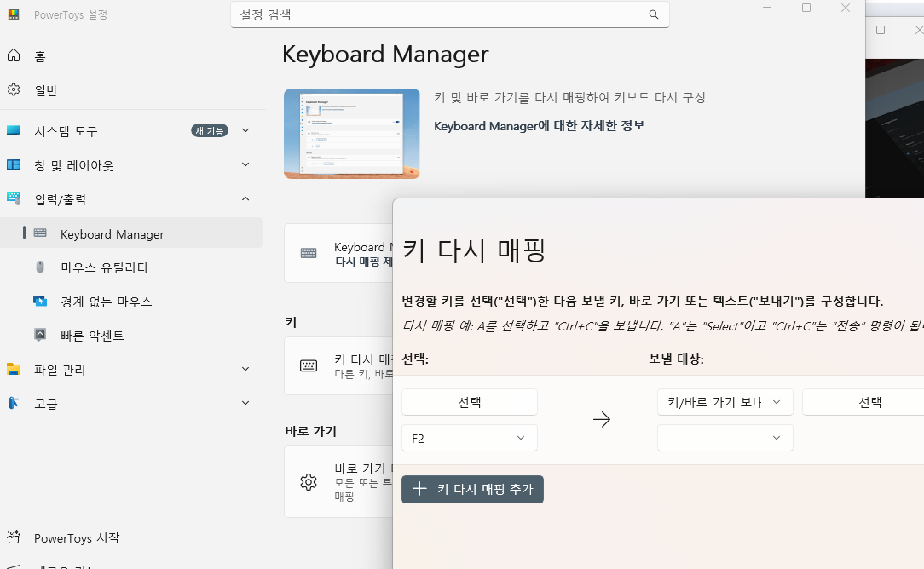Open Keyboard Manager에 대한 자세한 정보 link
Viewport: 924px width, 569px height.
(x=540, y=126)
